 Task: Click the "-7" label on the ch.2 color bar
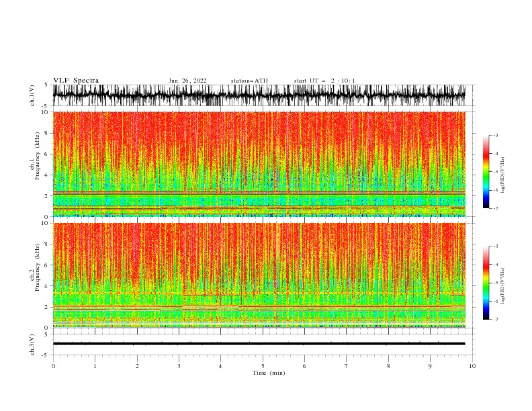pyautogui.click(x=496, y=319)
